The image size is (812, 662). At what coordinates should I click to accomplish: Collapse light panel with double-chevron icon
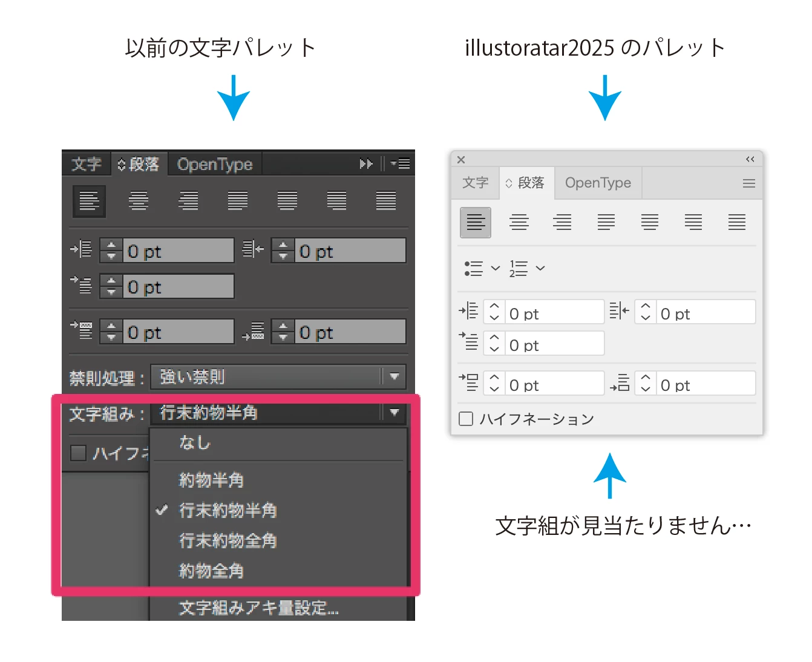(750, 159)
